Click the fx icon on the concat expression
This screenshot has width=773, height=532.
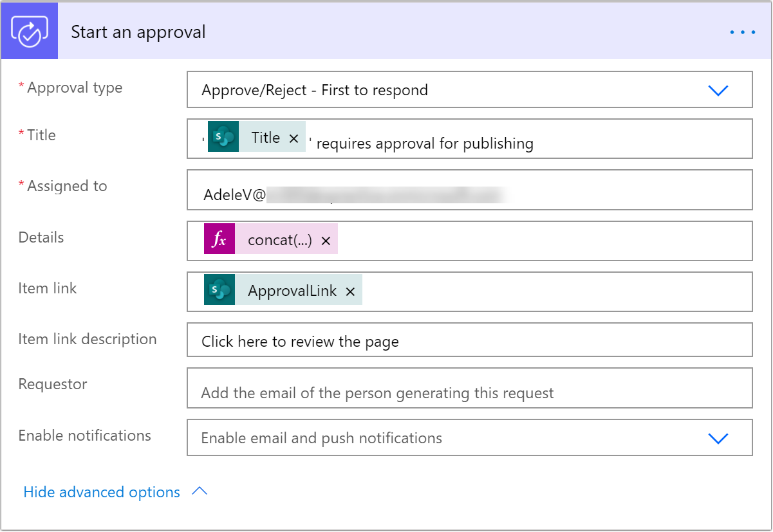(219, 239)
